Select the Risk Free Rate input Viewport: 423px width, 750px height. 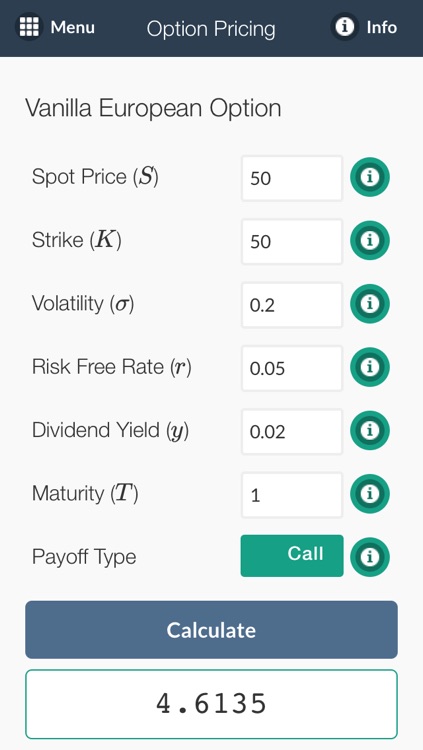click(292, 368)
